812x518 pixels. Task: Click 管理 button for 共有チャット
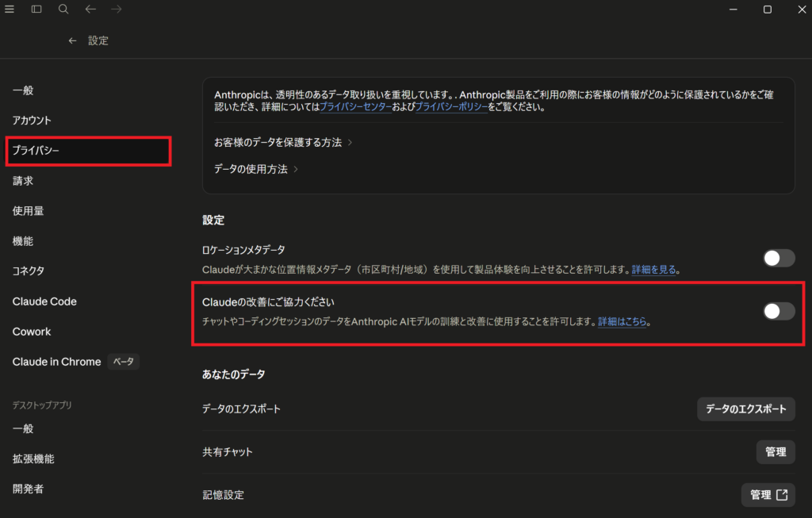tap(776, 452)
